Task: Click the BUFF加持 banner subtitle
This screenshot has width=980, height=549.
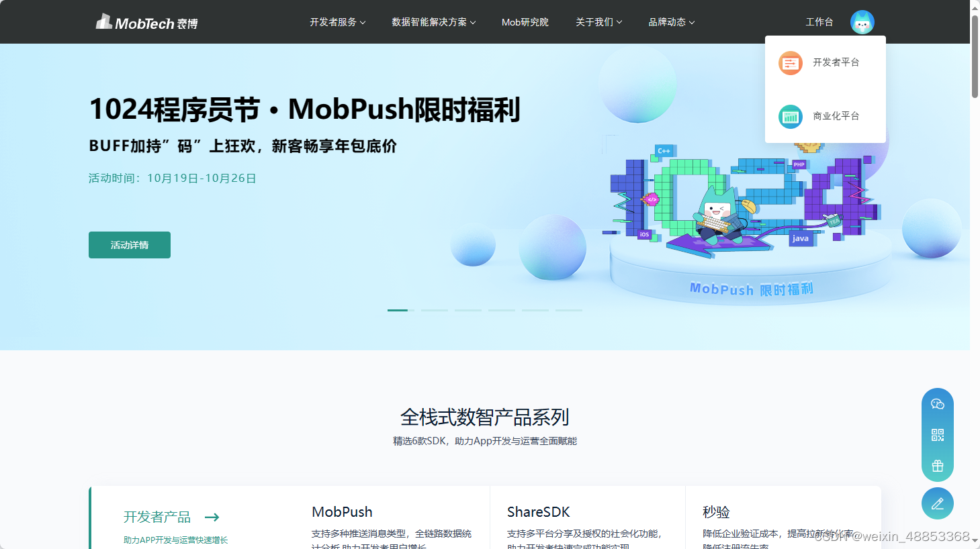Action: click(x=242, y=146)
